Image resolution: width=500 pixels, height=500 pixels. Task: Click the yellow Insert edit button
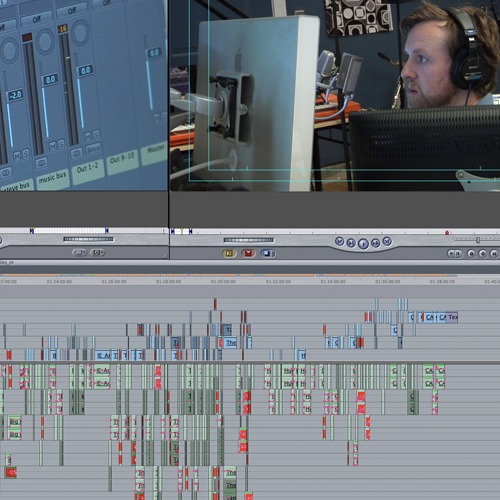(230, 253)
